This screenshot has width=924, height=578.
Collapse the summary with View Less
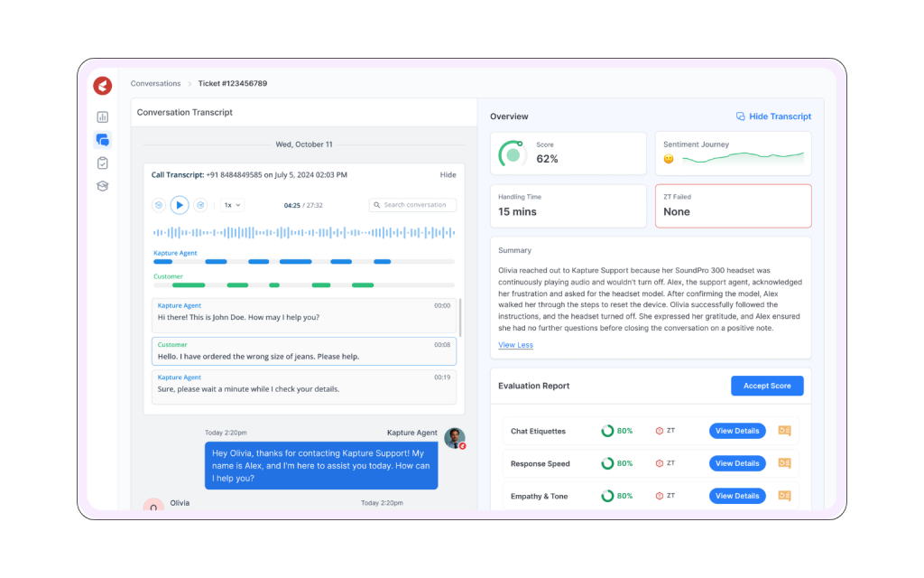515,345
